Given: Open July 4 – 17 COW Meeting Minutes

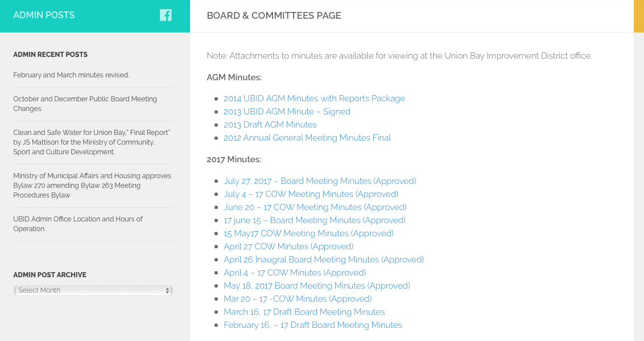Looking at the screenshot, I should 311,194.
